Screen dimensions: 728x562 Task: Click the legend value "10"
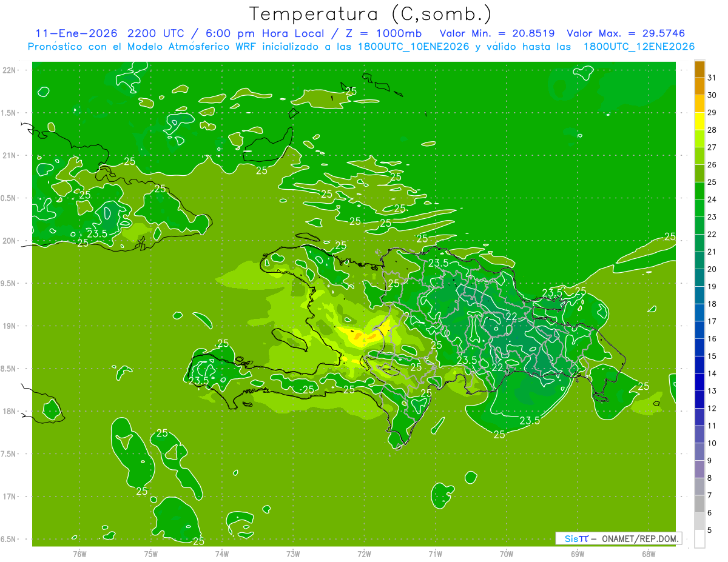pos(712,443)
